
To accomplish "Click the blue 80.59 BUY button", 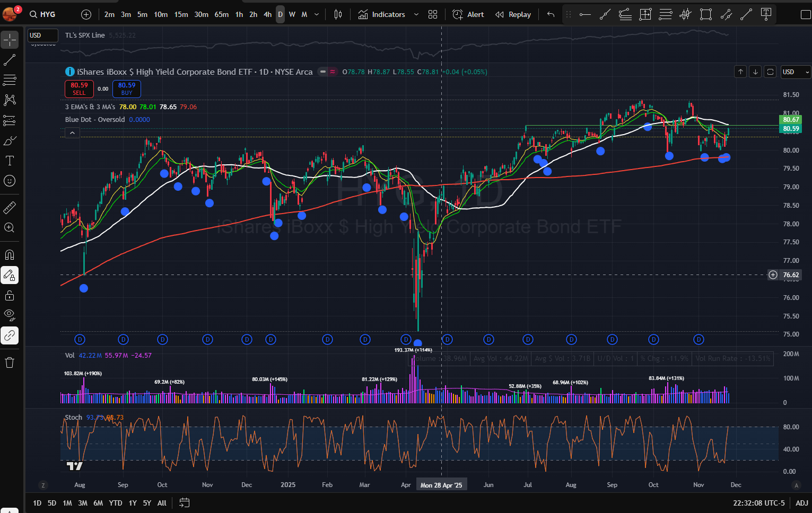I will [126, 89].
